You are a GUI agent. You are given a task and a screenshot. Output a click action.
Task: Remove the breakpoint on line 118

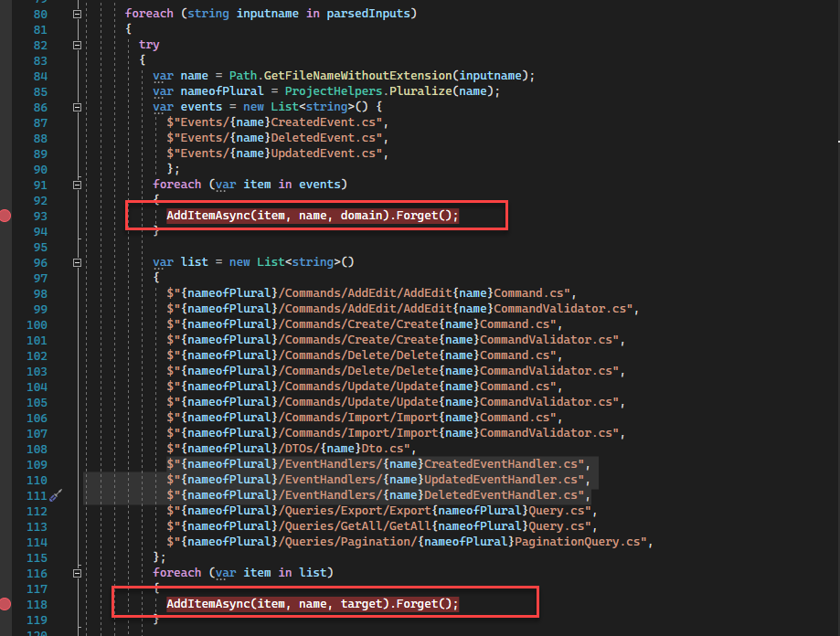(5, 604)
